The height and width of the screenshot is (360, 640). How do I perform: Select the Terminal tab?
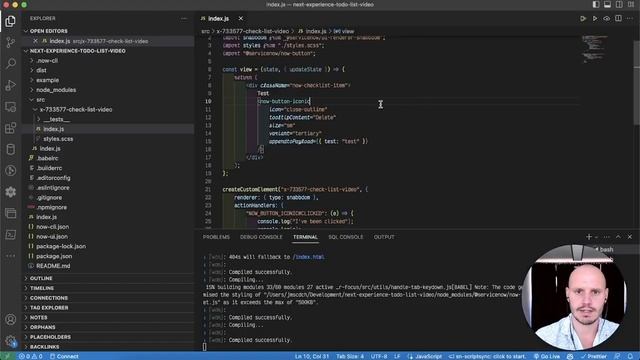point(305,237)
